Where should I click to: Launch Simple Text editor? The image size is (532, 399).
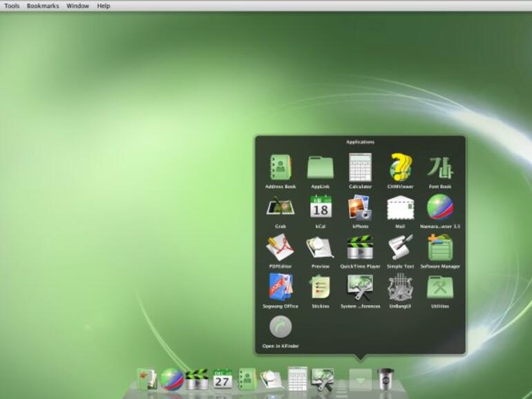(400, 247)
